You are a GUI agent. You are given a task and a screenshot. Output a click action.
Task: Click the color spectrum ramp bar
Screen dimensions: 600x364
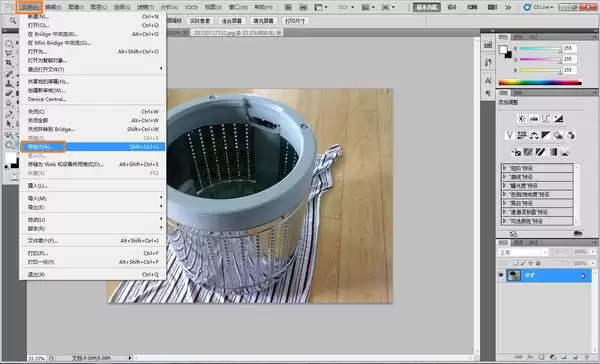click(540, 82)
